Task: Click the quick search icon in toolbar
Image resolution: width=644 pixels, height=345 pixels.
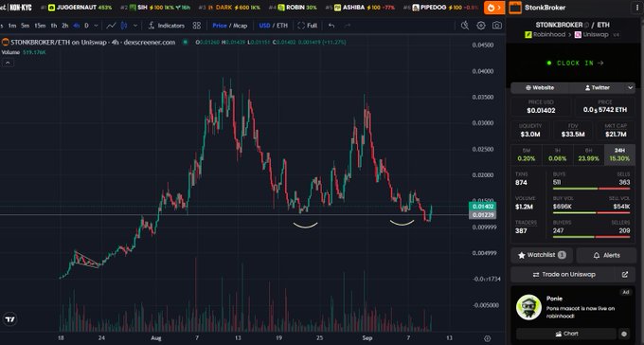Action: coord(464,26)
